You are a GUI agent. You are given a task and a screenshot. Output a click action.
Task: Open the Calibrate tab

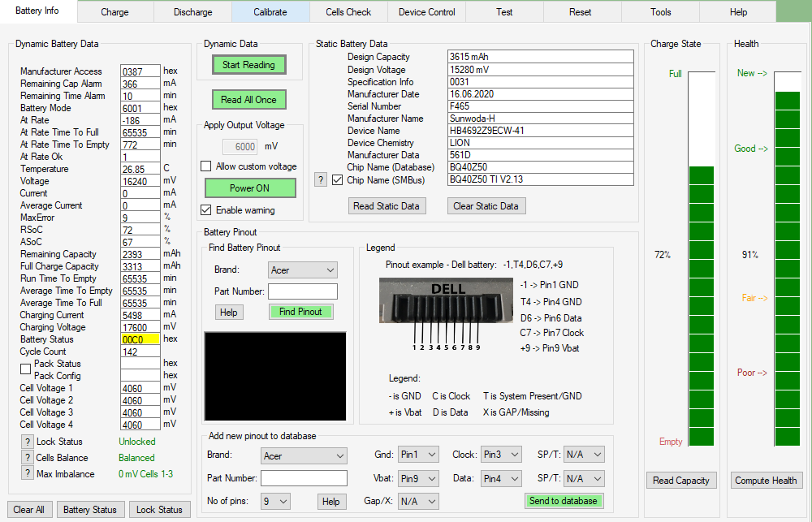270,12
